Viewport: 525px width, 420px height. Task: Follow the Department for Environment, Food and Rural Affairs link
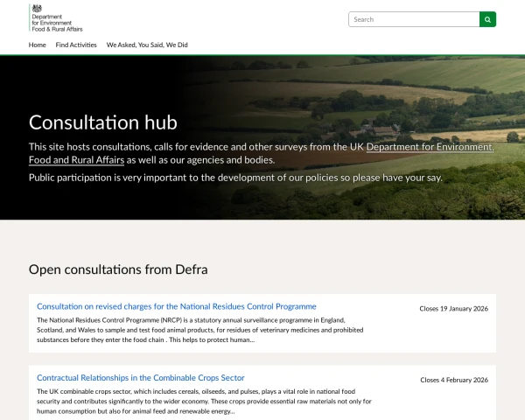click(430, 147)
